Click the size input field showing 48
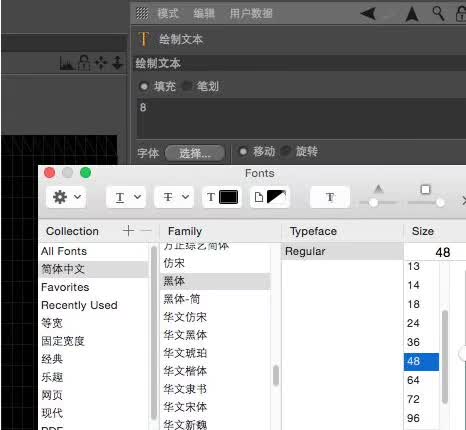466x430 pixels. click(435, 252)
